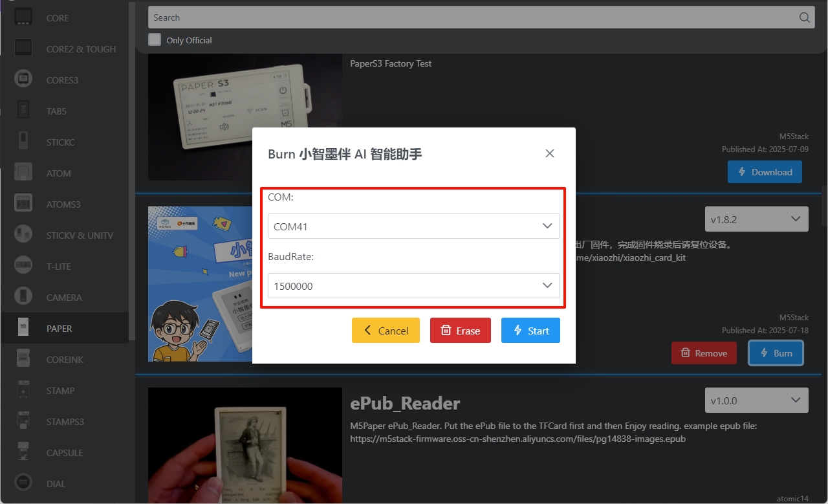Viewport: 828px width, 504px height.
Task: Open the v1.0.0 version dropdown for ePub_Reader
Action: coord(757,400)
